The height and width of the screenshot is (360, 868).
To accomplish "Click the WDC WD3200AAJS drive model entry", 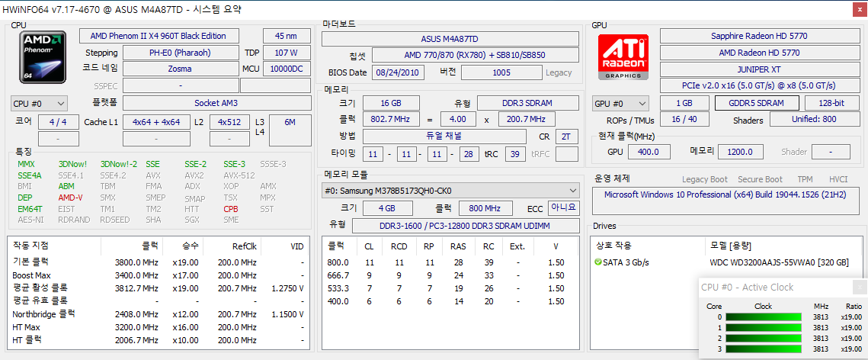I will 779,262.
